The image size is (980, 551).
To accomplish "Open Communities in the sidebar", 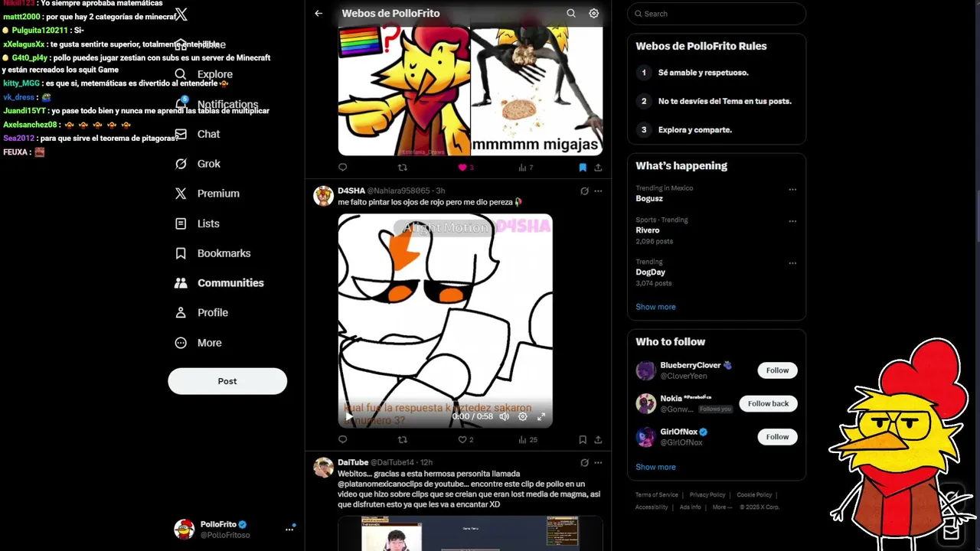I will pos(219,283).
